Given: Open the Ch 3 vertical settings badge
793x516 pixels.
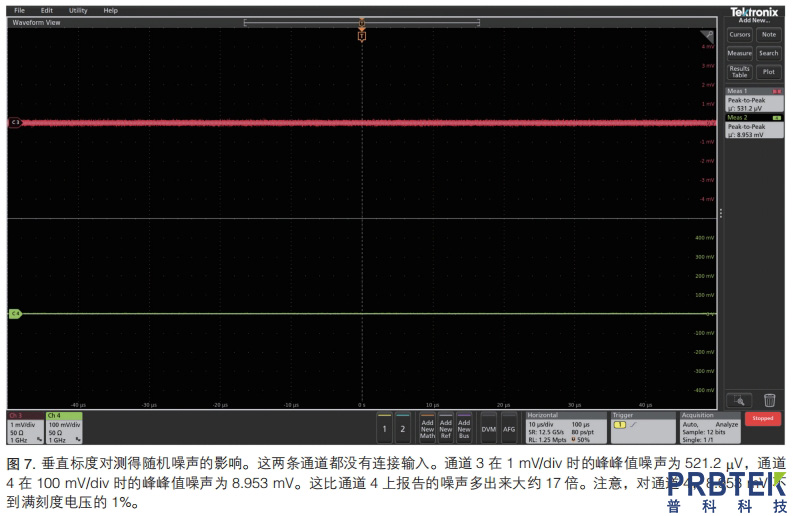Looking at the screenshot, I should point(25,427).
